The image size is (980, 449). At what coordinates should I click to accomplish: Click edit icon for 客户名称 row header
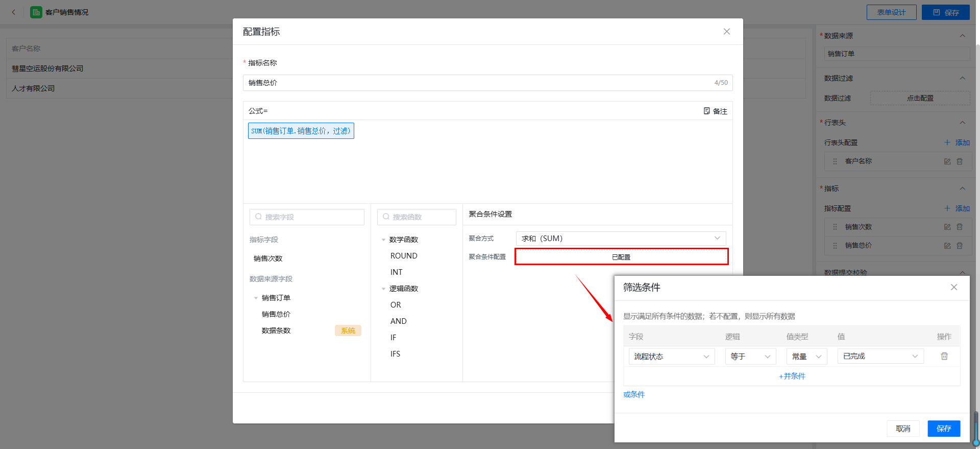tap(947, 161)
